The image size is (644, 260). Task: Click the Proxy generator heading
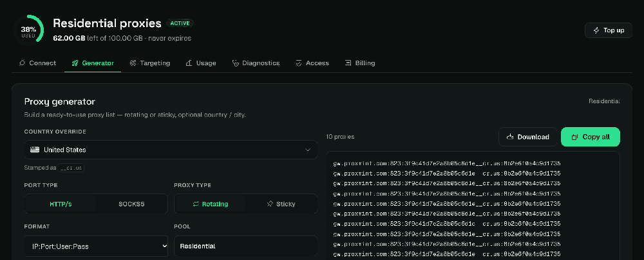(x=59, y=102)
